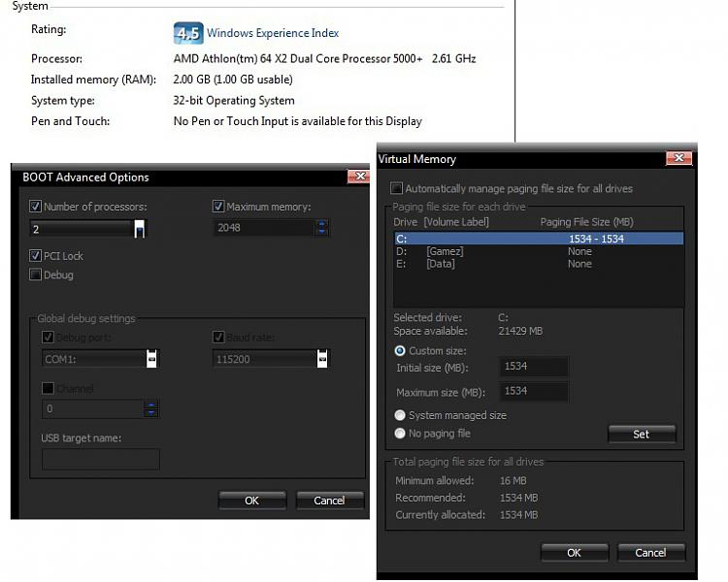Enable automatically manage paging file size
The image size is (728, 582).
pyautogui.click(x=396, y=188)
